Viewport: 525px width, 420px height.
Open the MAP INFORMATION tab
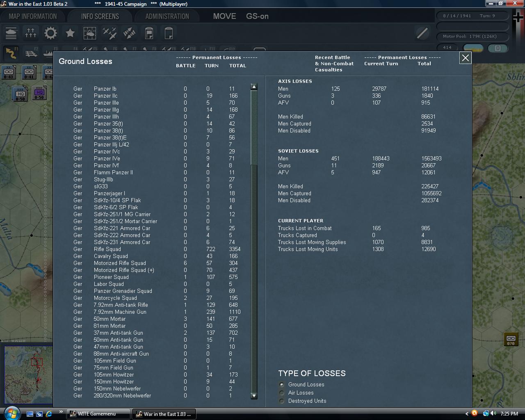[33, 16]
